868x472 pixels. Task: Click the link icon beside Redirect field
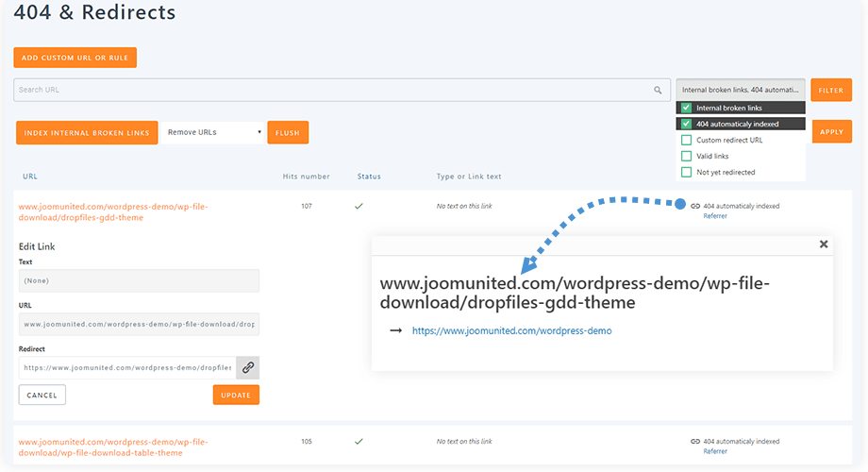pos(247,367)
